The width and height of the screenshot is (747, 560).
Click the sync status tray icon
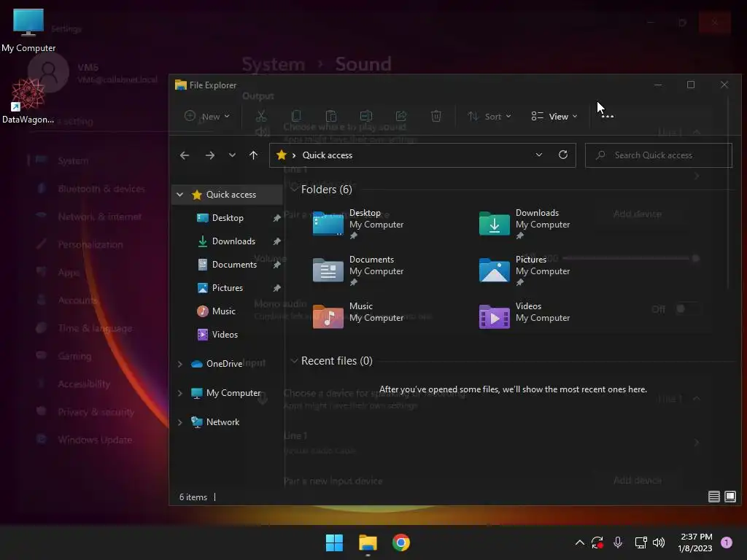coord(597,542)
